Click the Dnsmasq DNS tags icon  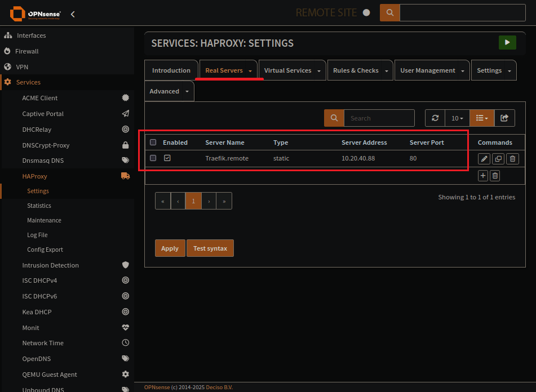click(x=126, y=160)
